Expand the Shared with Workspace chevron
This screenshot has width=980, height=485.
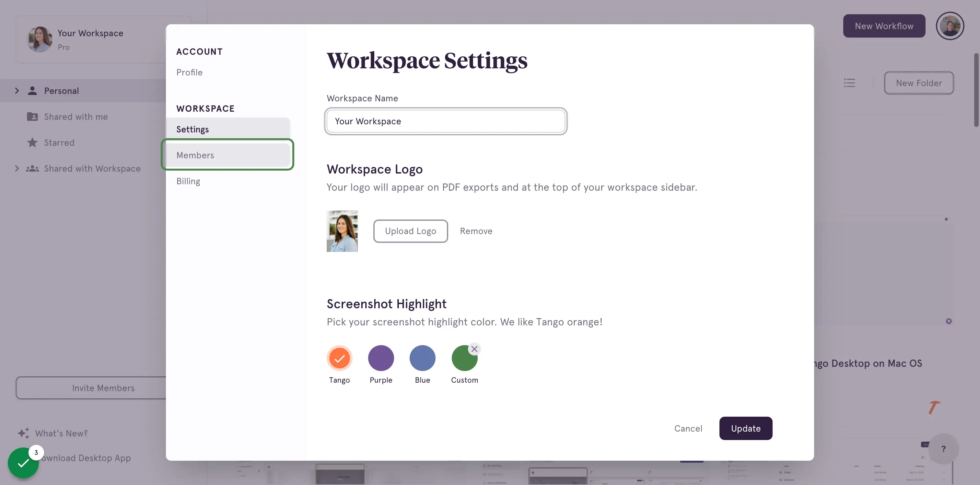coord(17,168)
